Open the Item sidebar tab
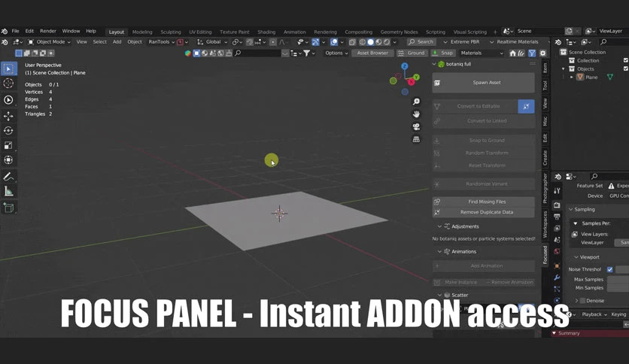 [x=545, y=68]
